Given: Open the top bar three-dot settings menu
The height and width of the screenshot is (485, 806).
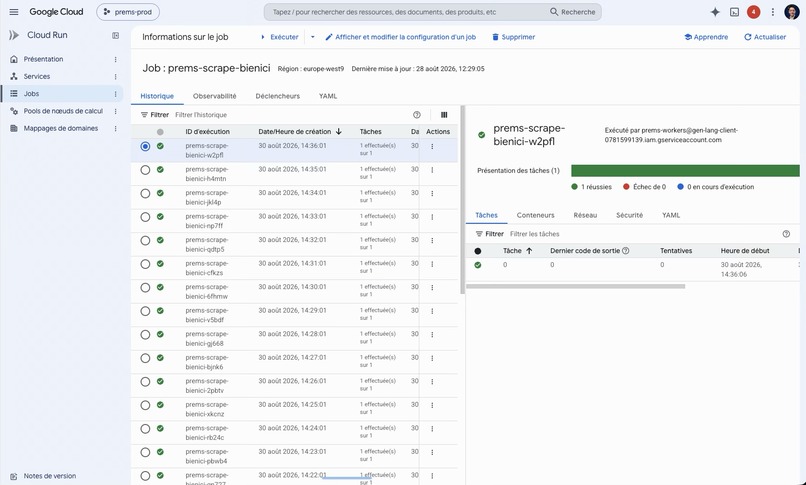Looking at the screenshot, I should tap(773, 12).
